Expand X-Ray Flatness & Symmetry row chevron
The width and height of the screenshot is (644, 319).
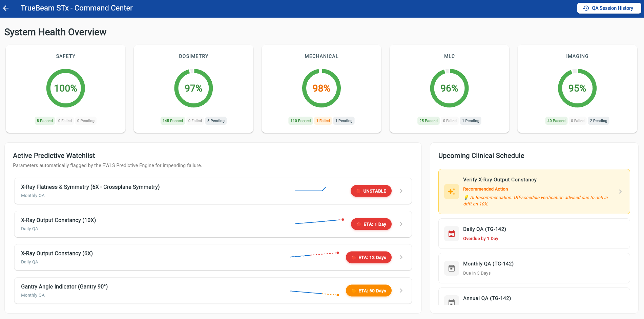pos(401,191)
